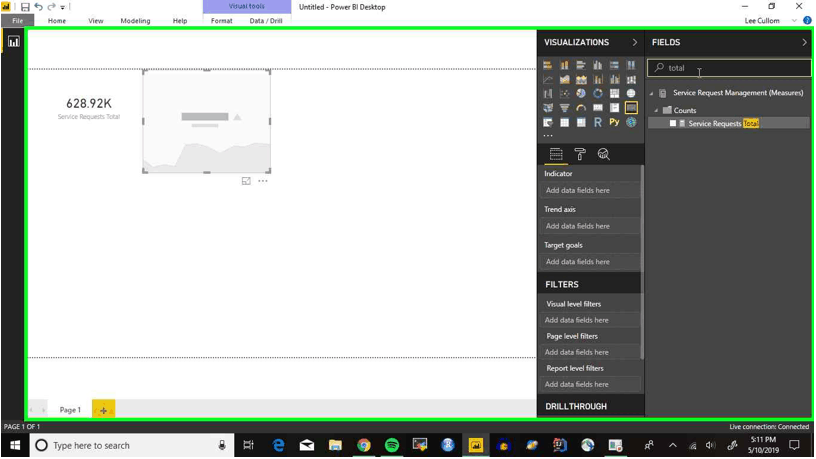Select the Waterfall chart visualization
816x459 pixels.
click(x=547, y=94)
